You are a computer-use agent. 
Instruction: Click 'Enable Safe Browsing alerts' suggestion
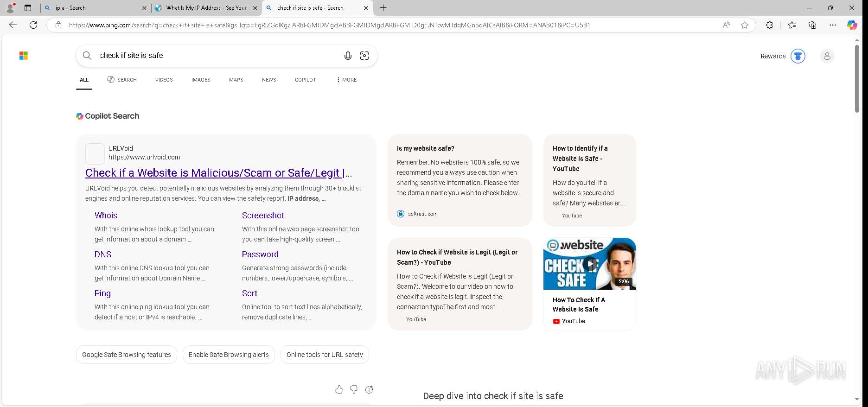pos(229,355)
